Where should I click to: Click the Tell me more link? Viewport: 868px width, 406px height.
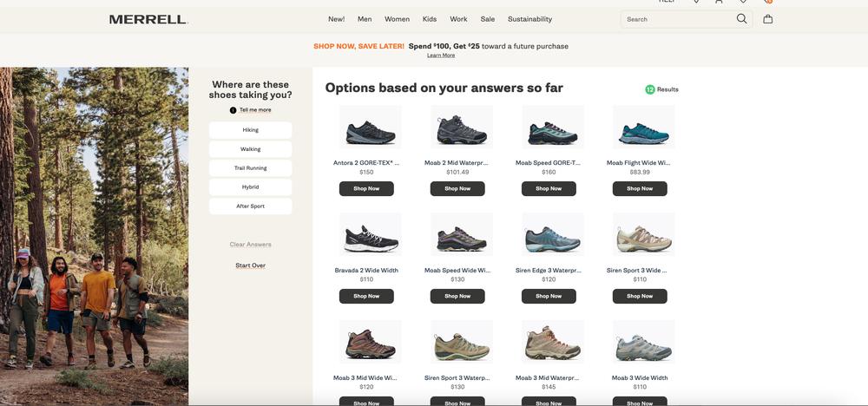pyautogui.click(x=255, y=110)
